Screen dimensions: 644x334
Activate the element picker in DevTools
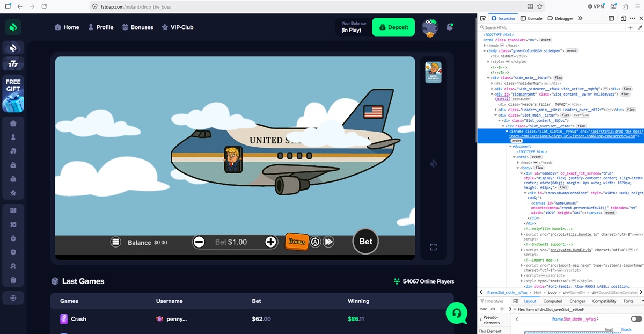483,18
